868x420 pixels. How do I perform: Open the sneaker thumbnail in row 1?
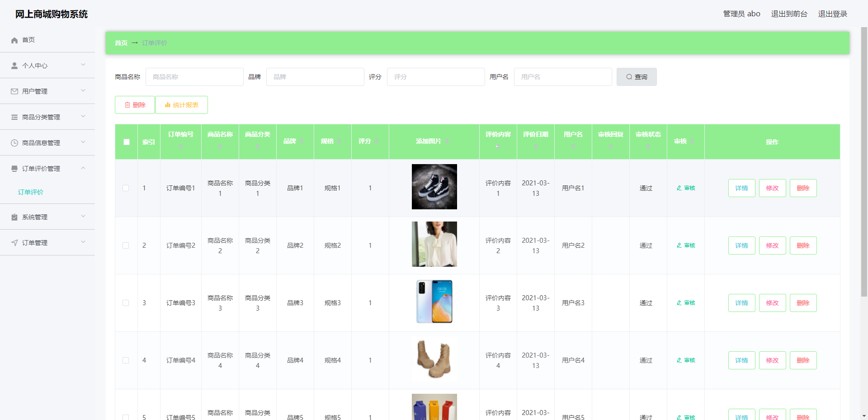point(434,187)
